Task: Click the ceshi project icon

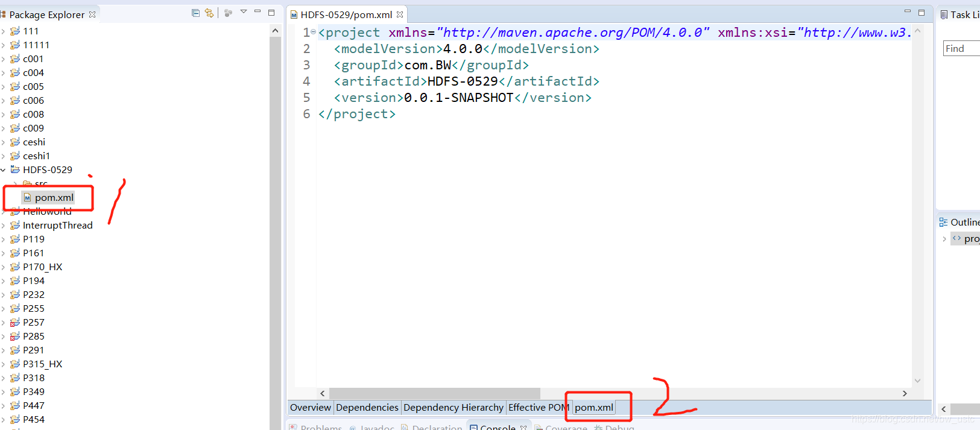Action: (x=15, y=142)
